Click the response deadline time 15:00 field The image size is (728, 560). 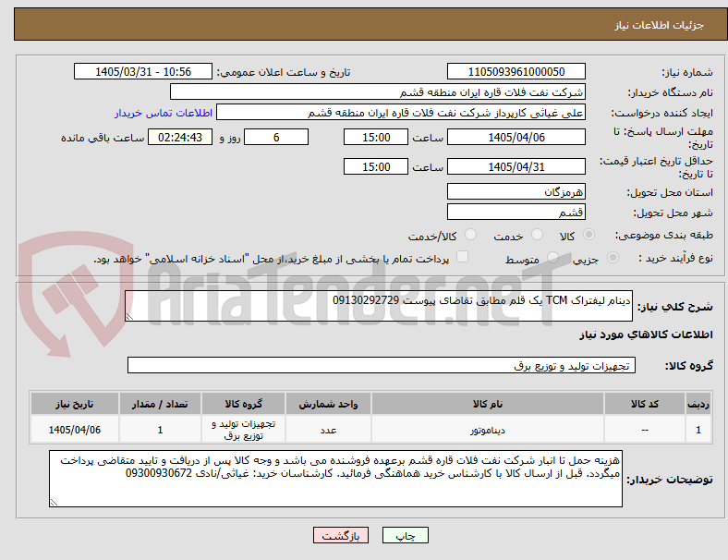(376, 137)
